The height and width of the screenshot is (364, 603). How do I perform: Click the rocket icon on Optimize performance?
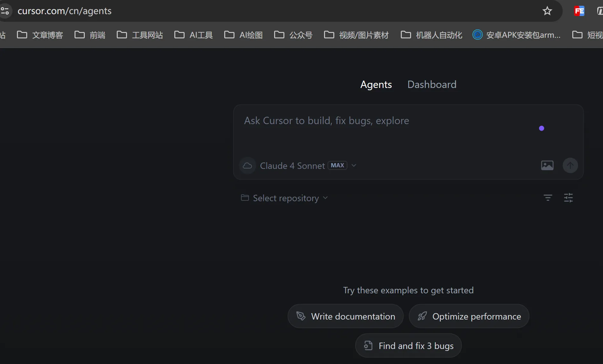[422, 316]
